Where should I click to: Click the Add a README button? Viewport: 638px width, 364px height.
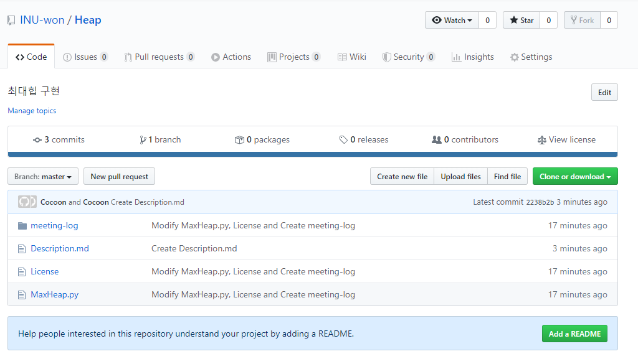pos(574,334)
